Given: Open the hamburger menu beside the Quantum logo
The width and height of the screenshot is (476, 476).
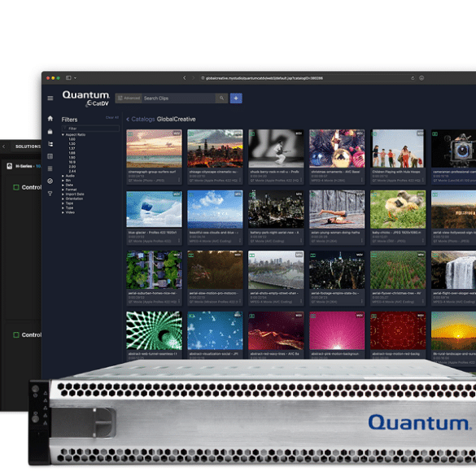Looking at the screenshot, I should [x=50, y=98].
